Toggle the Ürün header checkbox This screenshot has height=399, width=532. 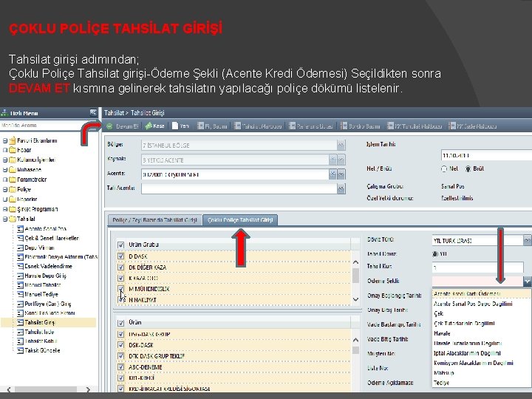pos(120,323)
